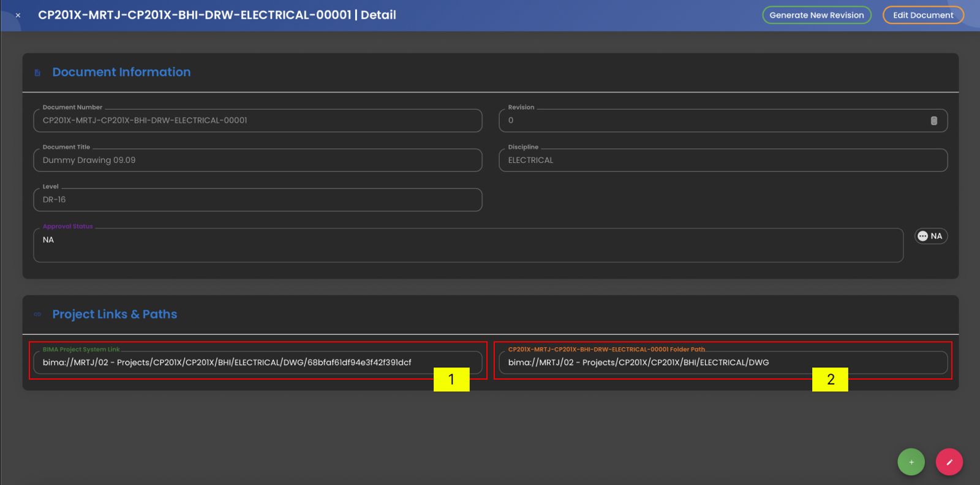Click the Approval Status text area

[x=469, y=246]
